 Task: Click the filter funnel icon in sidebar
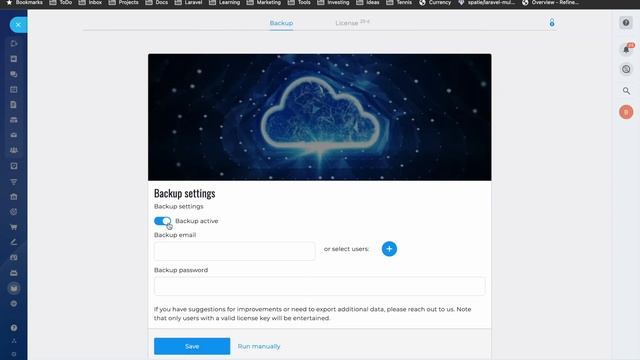click(x=13, y=182)
